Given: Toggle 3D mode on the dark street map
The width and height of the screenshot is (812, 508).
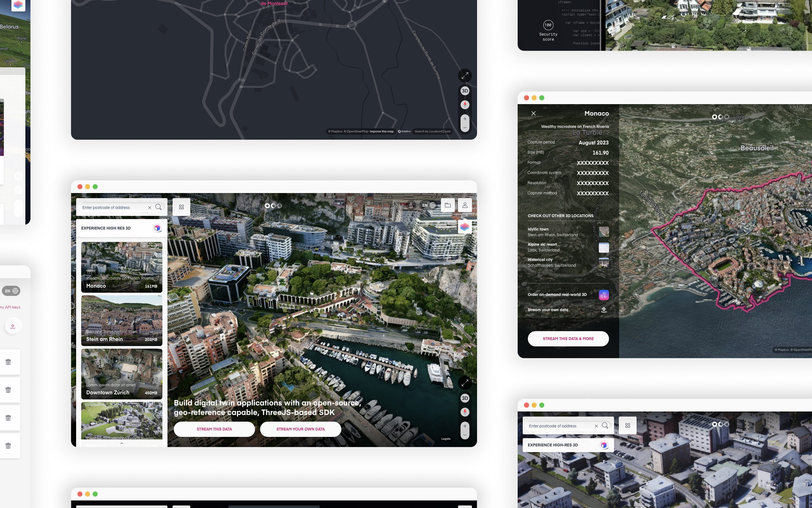Looking at the screenshot, I should coord(465,91).
